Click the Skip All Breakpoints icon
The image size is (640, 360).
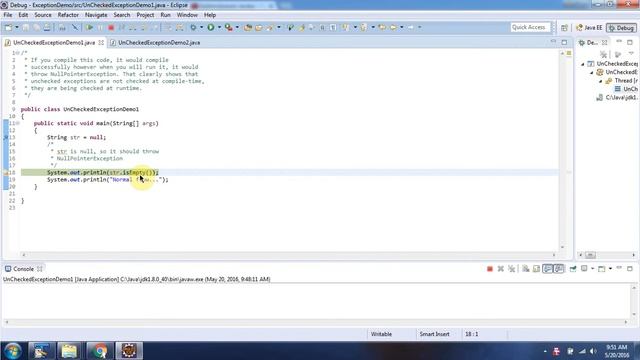[x=75, y=27]
